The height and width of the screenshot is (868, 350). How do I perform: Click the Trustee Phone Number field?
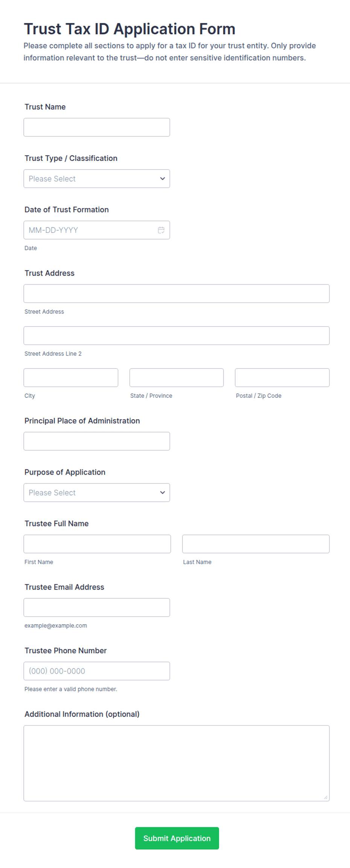97,671
